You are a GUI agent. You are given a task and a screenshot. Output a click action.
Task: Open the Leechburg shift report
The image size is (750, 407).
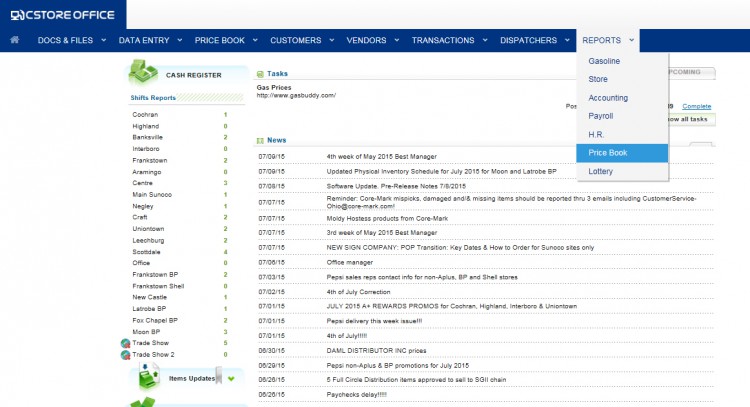click(148, 241)
